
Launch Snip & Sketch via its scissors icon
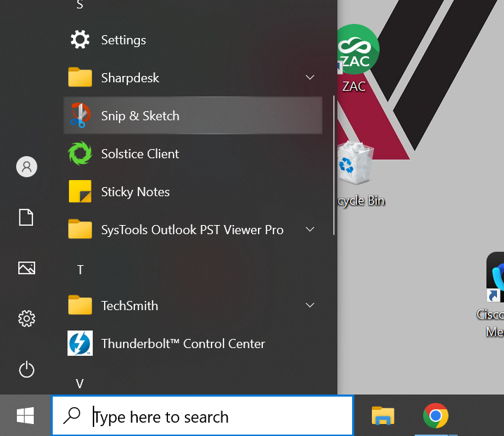(79, 115)
